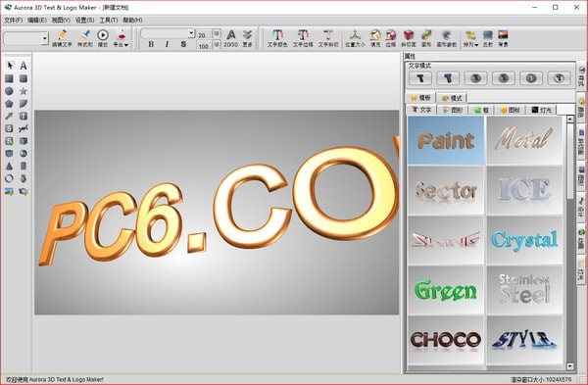
Task: Toggle bold text formatting
Action: [151, 44]
